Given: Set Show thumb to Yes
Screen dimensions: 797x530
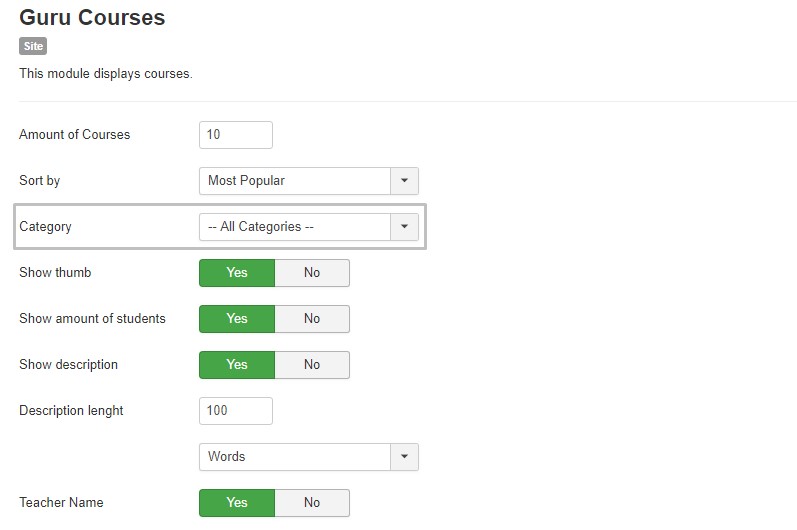Looking at the screenshot, I should tap(237, 273).
